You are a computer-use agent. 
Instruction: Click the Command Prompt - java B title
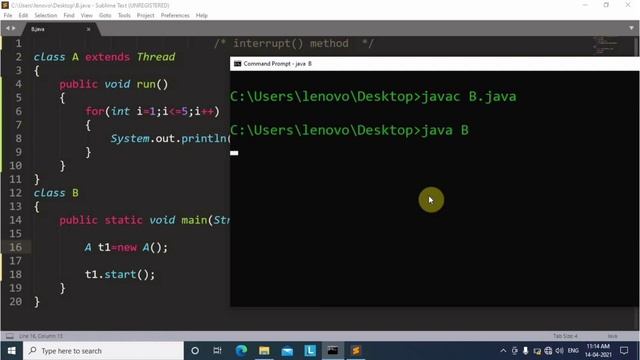point(278,64)
